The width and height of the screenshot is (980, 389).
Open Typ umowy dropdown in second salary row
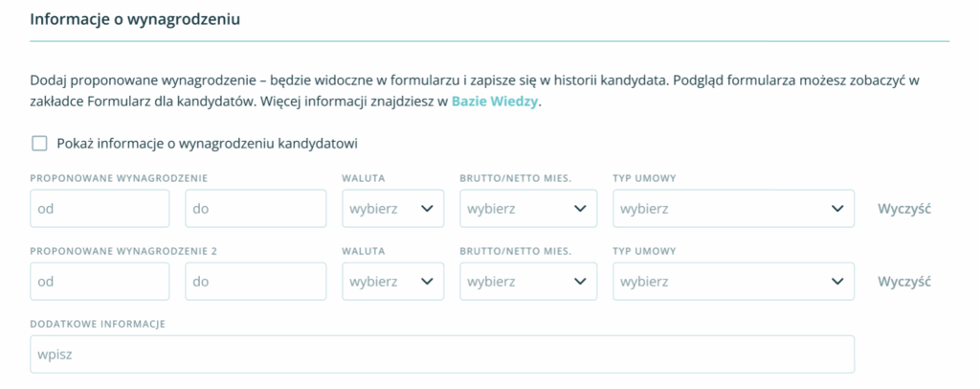tap(733, 282)
